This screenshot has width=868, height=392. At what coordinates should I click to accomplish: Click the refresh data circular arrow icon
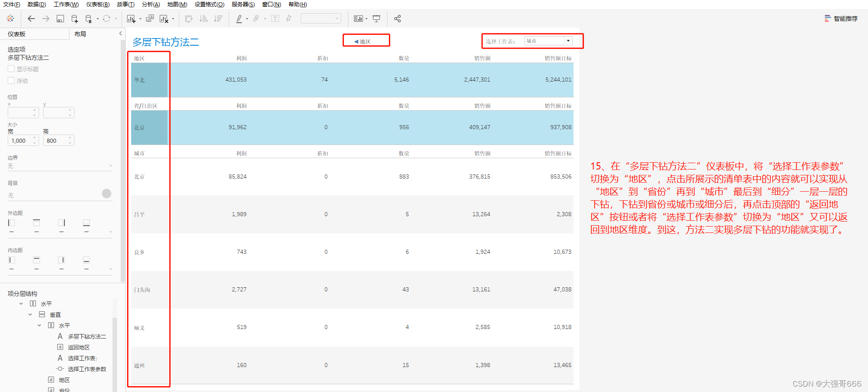pyautogui.click(x=106, y=19)
